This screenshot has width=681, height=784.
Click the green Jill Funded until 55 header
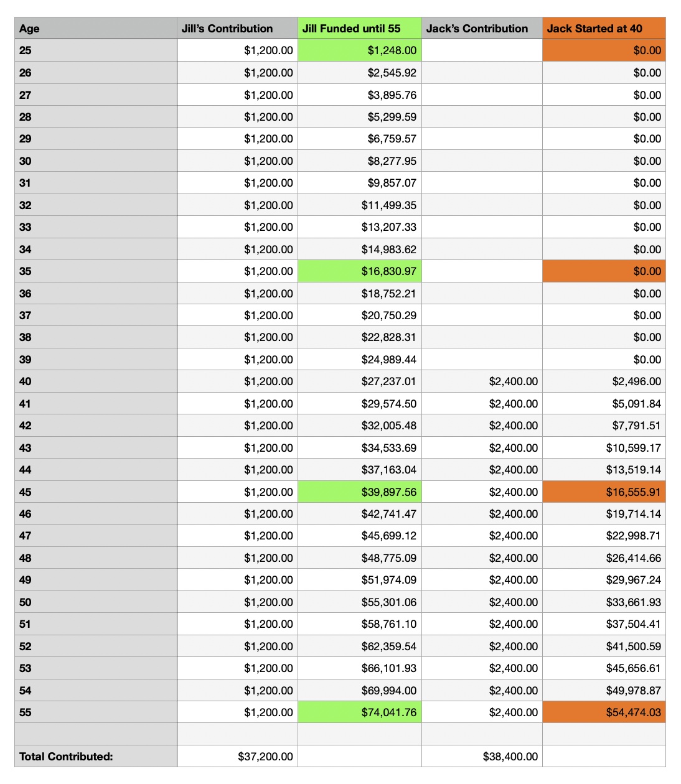(x=359, y=29)
